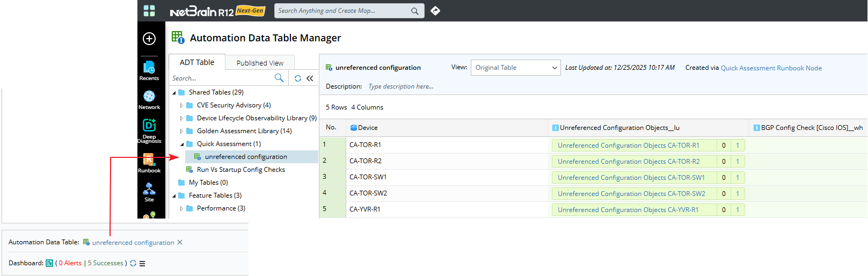Open the View dropdown showing Original Table
Image resolution: width=868 pixels, height=276 pixels.
tap(515, 68)
